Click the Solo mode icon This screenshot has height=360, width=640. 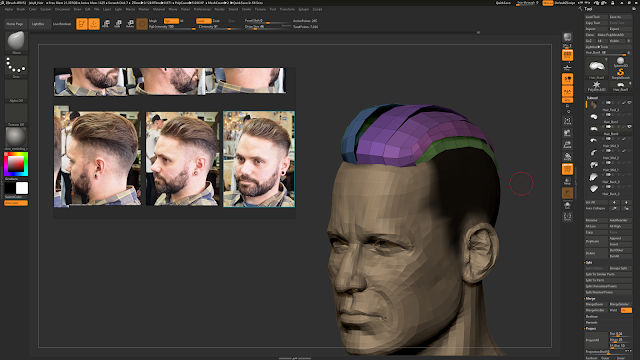tap(567, 205)
